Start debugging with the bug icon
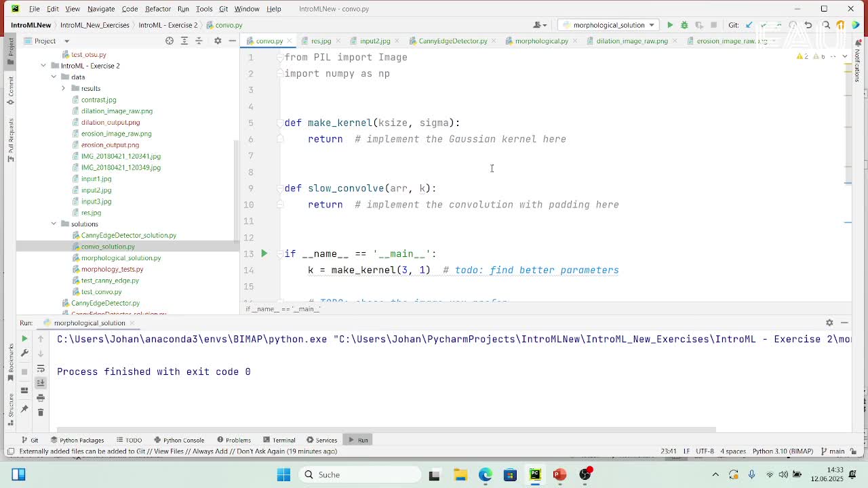 pyautogui.click(x=684, y=25)
